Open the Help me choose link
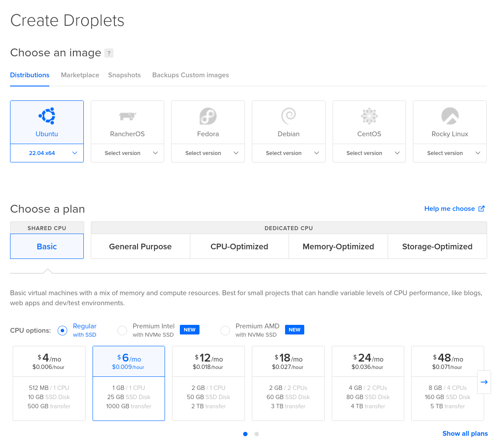 pyautogui.click(x=454, y=209)
